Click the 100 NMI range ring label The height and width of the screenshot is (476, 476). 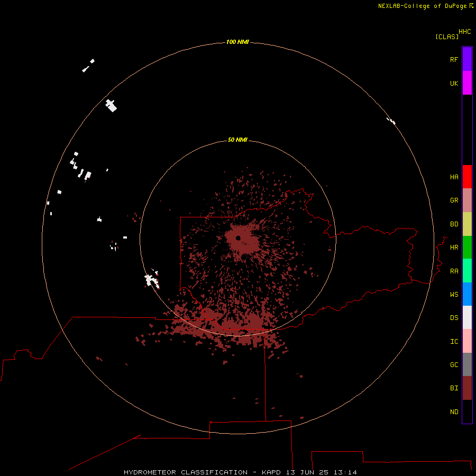pos(237,42)
